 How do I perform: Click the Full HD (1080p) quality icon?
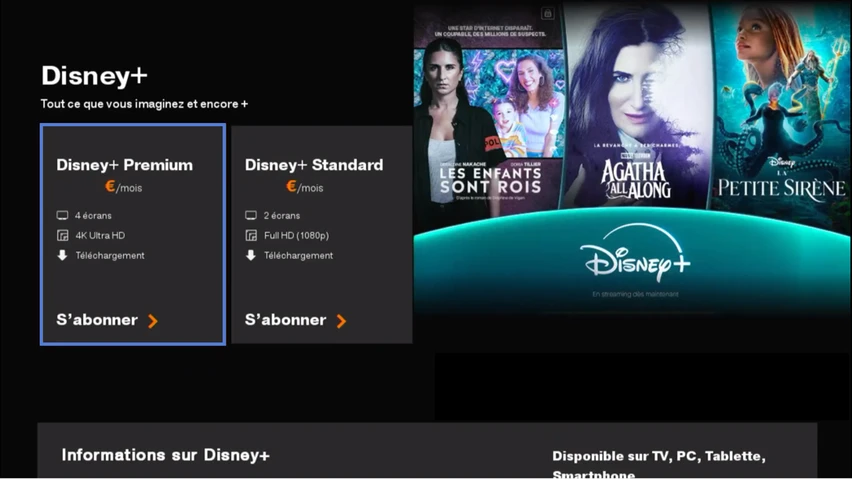[x=251, y=236]
